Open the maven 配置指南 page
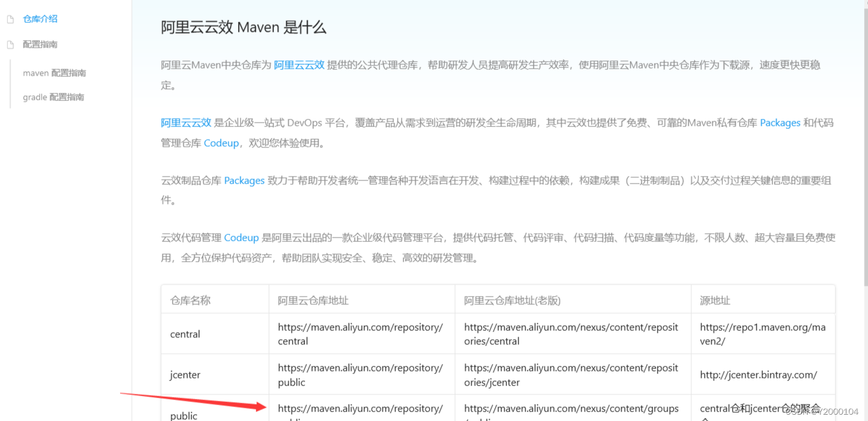 (54, 72)
